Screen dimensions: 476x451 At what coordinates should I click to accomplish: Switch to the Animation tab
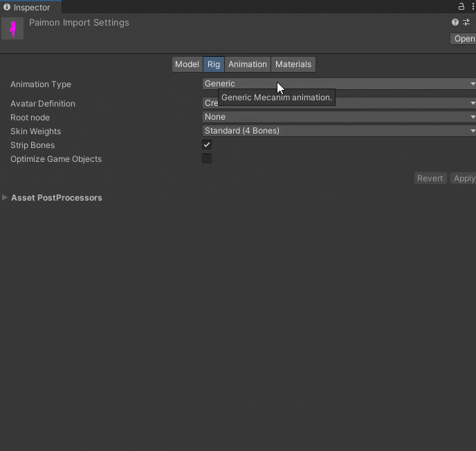[248, 64]
